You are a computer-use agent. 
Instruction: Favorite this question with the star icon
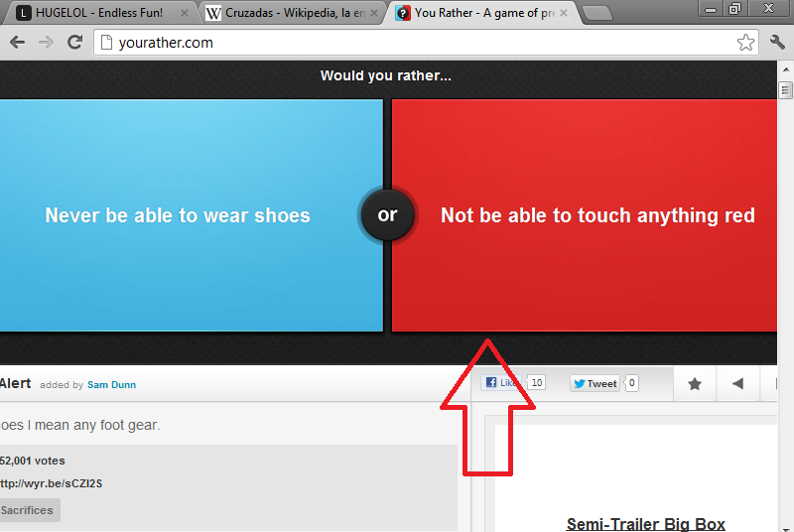click(695, 384)
